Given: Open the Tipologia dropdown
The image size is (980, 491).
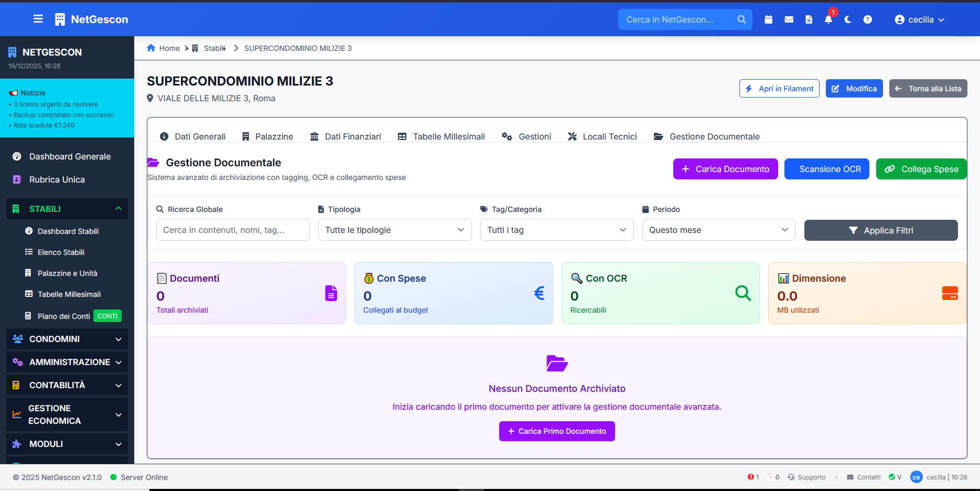Looking at the screenshot, I should pos(395,230).
